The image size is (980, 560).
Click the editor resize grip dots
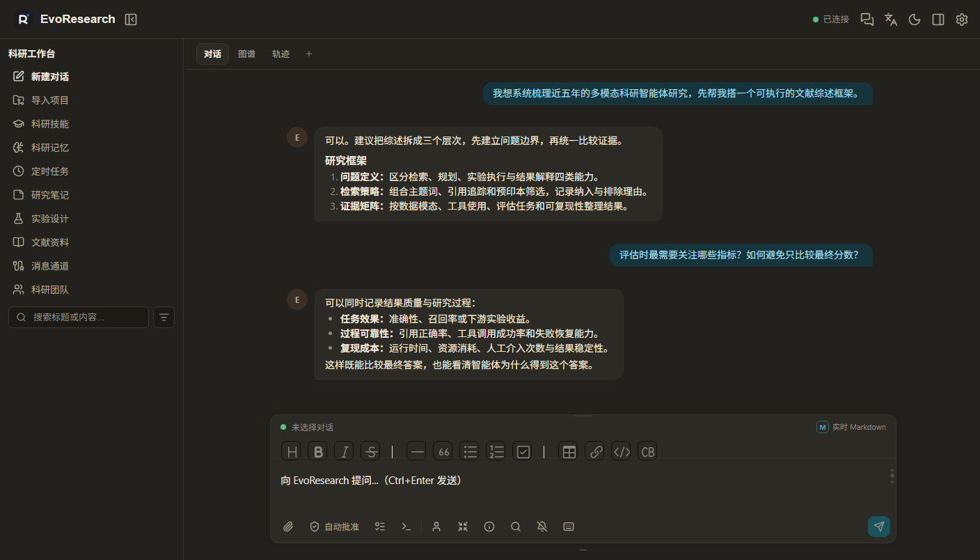click(892, 476)
